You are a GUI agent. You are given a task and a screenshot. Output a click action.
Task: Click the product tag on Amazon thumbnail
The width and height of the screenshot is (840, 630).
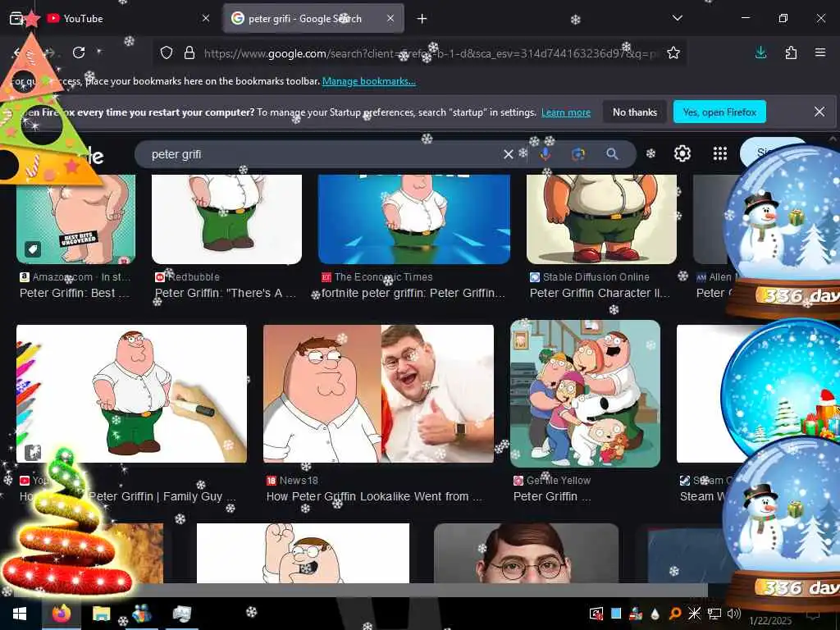click(x=33, y=249)
